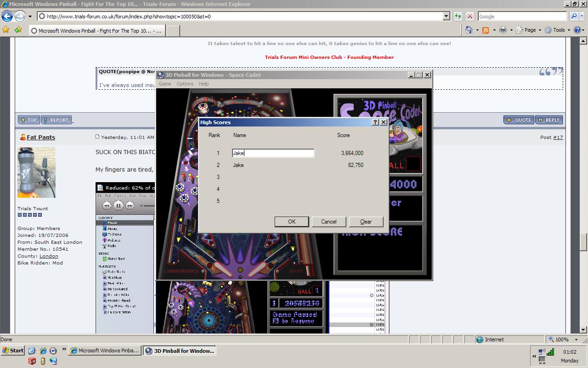Screen dimensions: 588x368
Task: Click the network computer tray icon
Action: (x=542, y=352)
